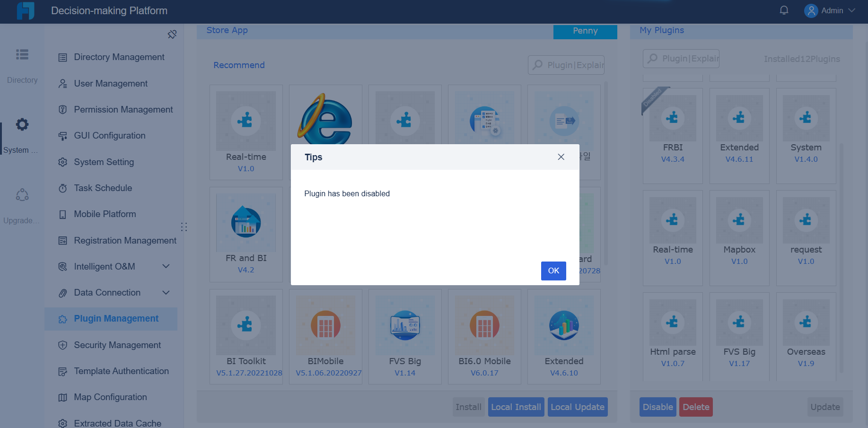The height and width of the screenshot is (428, 868).
Task: Select the System gear icon
Action: click(22, 124)
